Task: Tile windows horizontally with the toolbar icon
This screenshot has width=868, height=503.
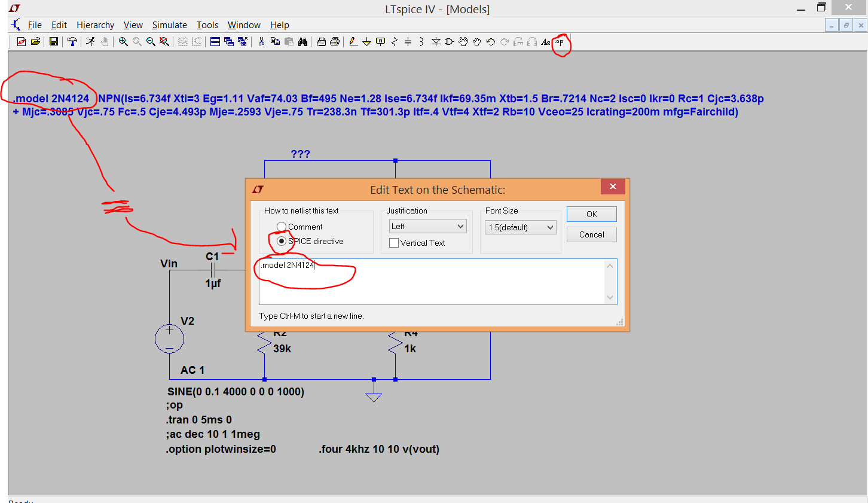Action: coord(215,42)
